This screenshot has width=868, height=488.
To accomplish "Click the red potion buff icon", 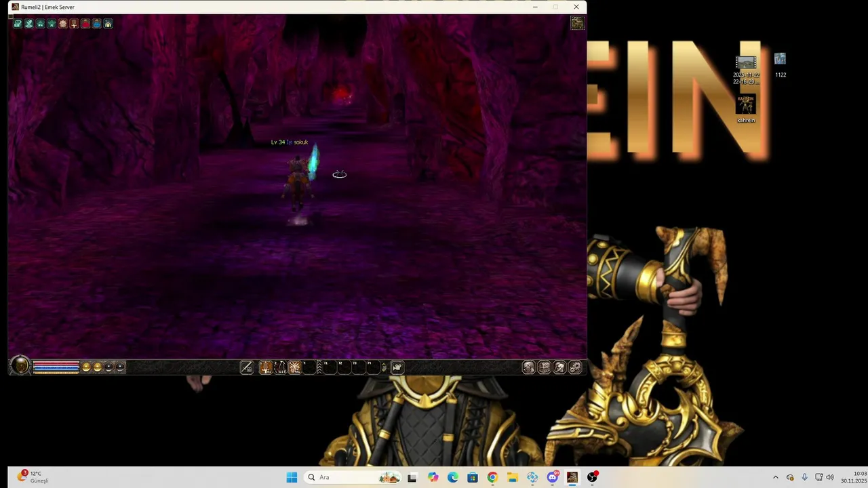I will click(85, 24).
